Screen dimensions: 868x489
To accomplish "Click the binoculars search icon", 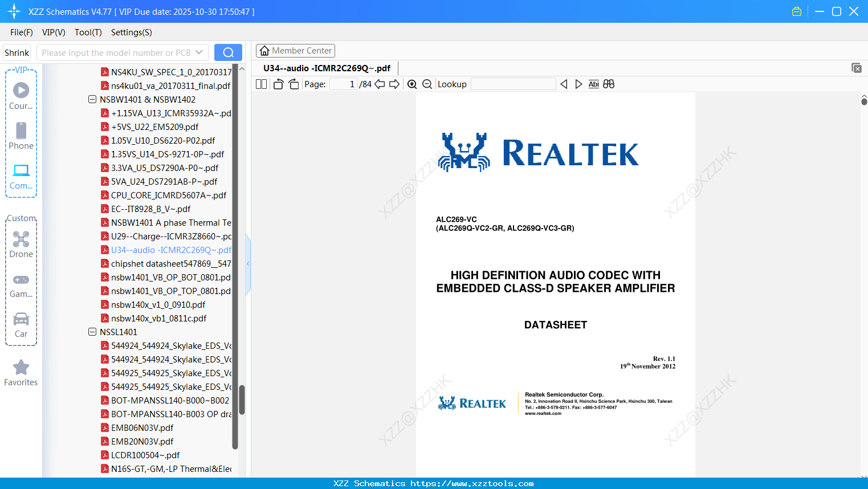I will pos(609,84).
